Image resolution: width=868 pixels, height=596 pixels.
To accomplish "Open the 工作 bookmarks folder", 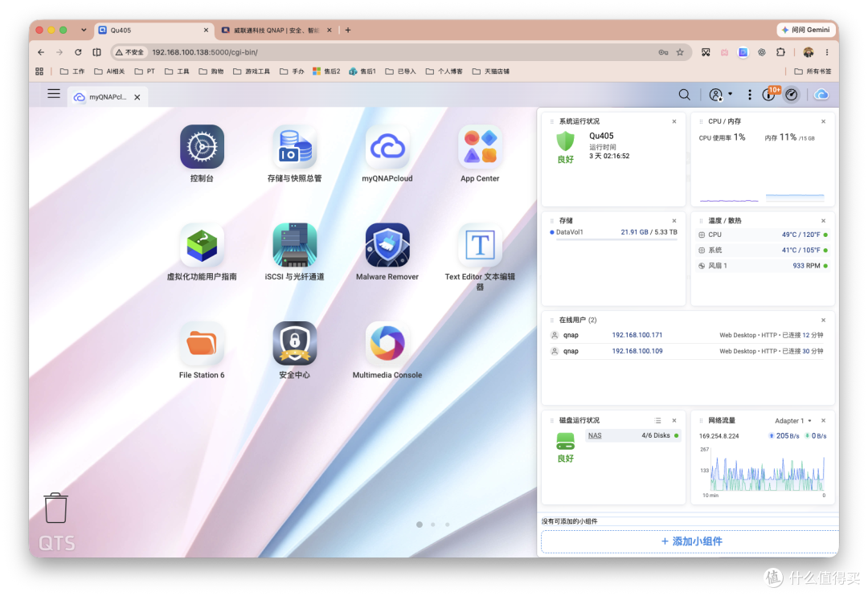I will point(72,71).
